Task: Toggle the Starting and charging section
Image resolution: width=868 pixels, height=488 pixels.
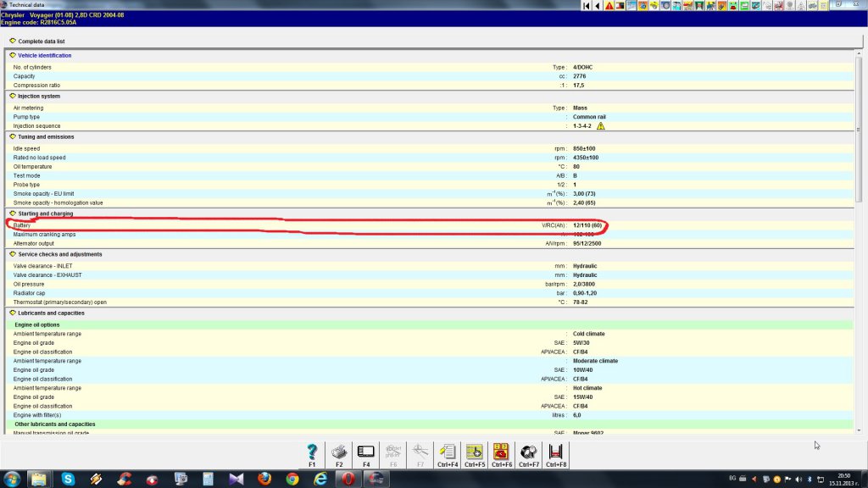Action: tap(13, 213)
